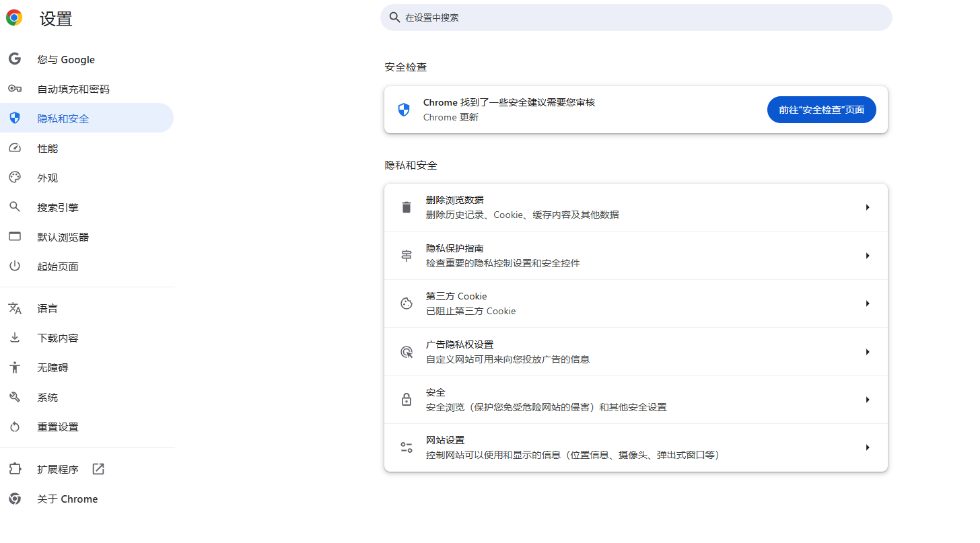Open 重置设置 section

pos(87,427)
